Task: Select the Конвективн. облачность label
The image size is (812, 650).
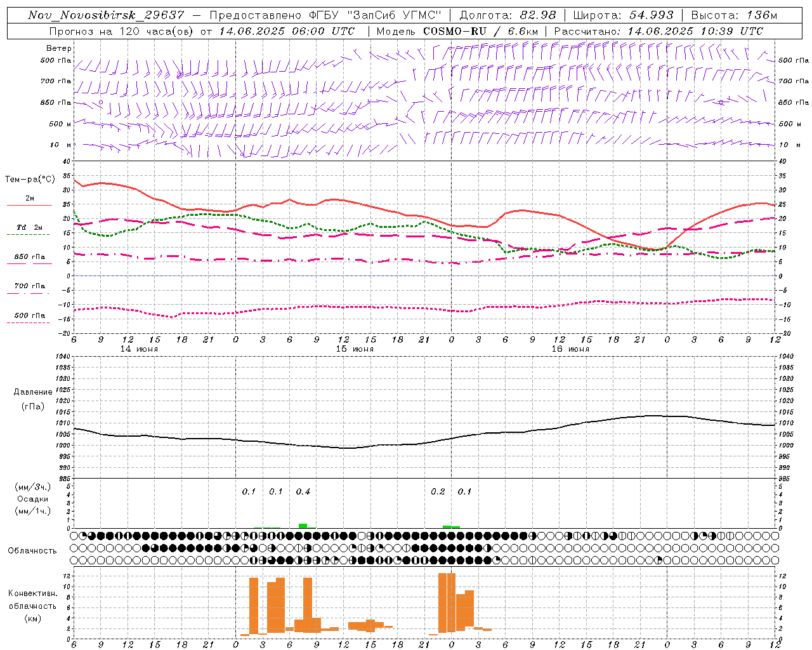Action: click(x=32, y=600)
